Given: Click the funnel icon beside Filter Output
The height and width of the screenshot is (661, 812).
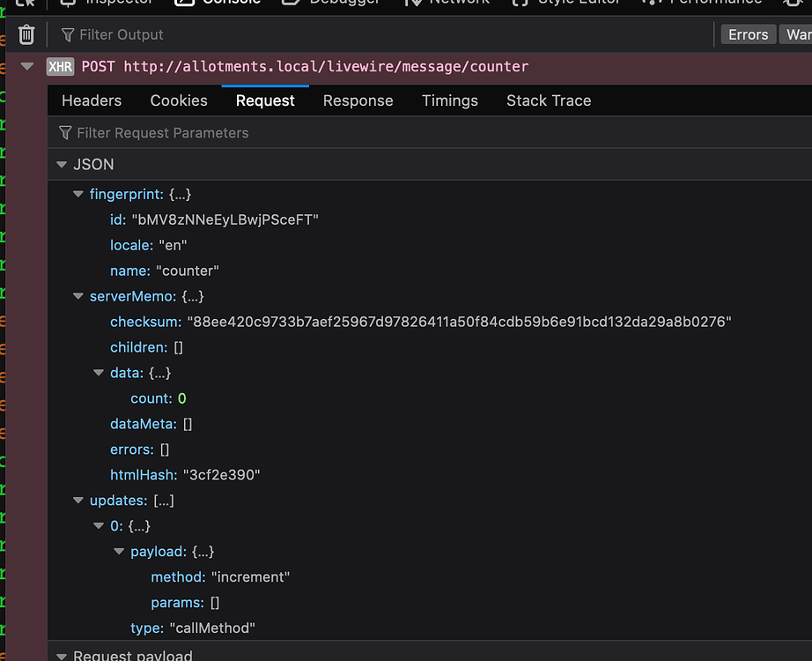Looking at the screenshot, I should pos(68,34).
